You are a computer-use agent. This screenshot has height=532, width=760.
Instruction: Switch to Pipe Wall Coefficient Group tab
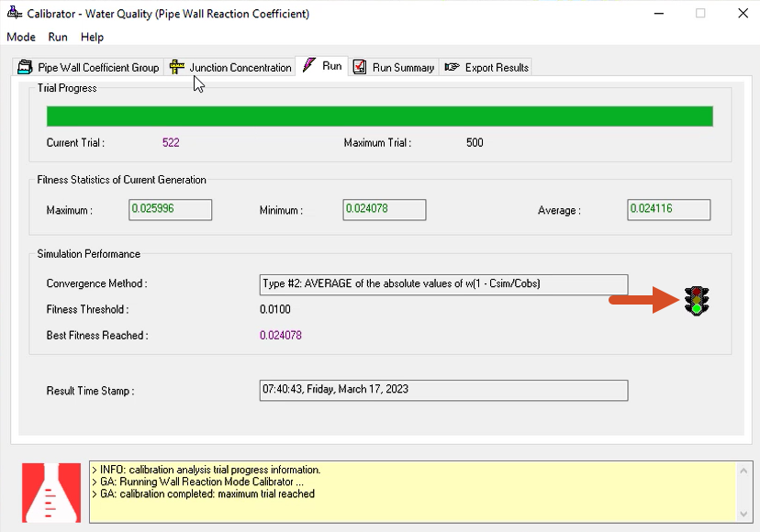click(x=88, y=67)
